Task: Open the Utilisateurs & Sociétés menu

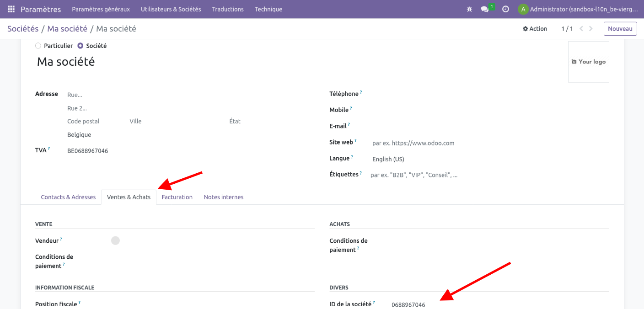Action: [171, 9]
